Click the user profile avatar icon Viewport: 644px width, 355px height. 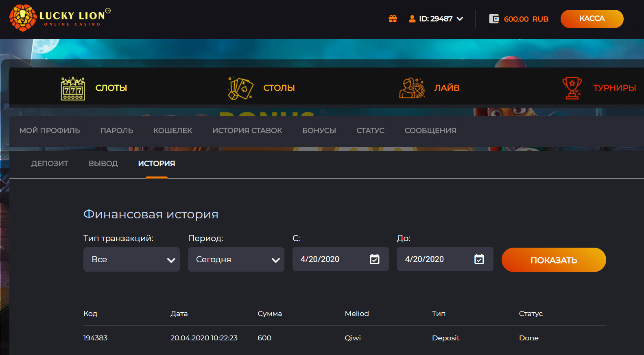coord(412,19)
